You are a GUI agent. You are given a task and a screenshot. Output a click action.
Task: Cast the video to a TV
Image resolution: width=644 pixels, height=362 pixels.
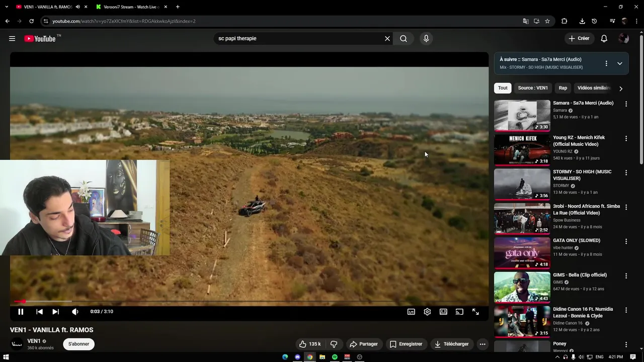pyautogui.click(x=459, y=312)
